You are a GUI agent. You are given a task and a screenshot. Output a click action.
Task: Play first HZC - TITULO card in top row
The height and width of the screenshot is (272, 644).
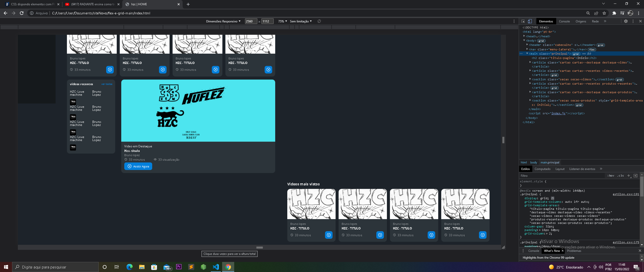coord(110,70)
